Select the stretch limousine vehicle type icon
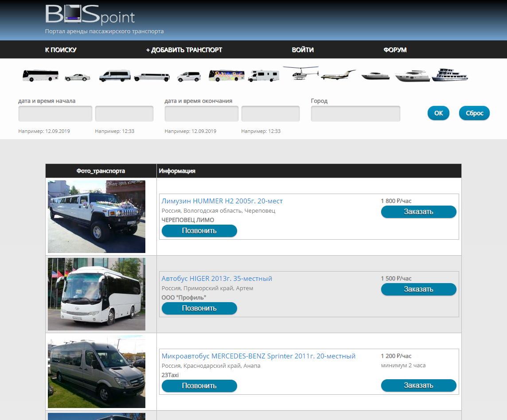 (152, 77)
